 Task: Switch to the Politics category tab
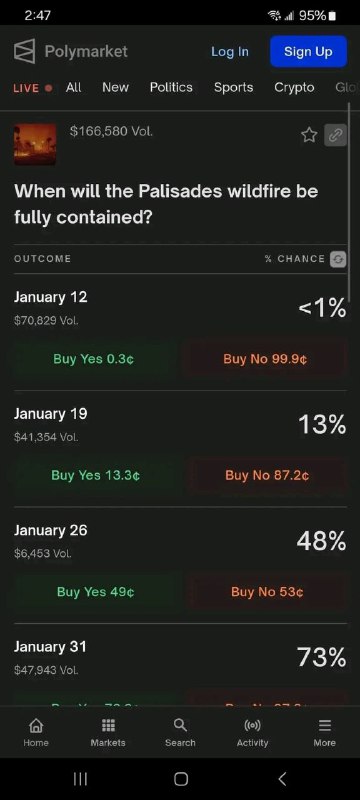(171, 88)
